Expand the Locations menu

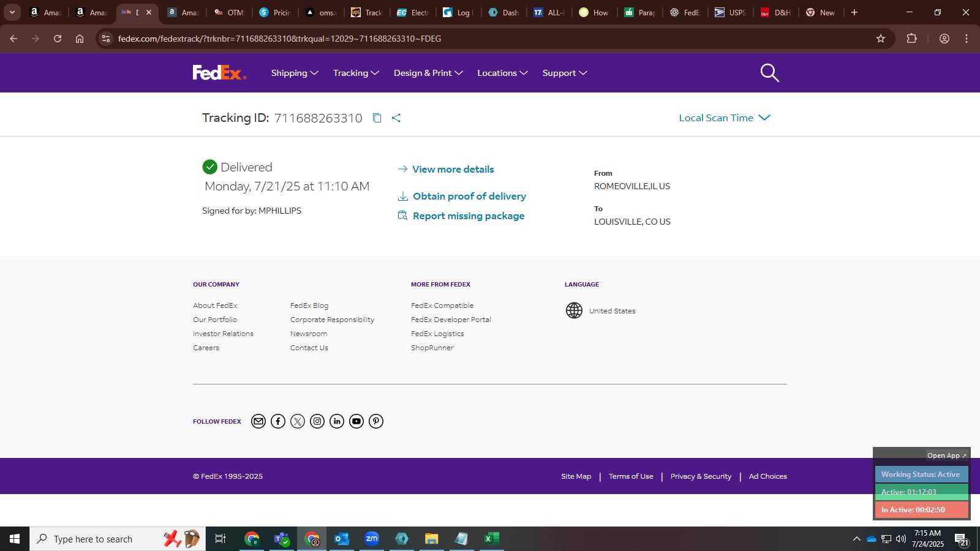point(502,73)
